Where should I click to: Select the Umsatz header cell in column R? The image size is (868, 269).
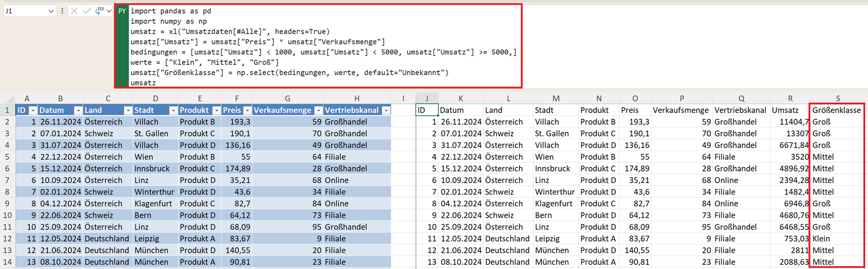(x=790, y=110)
